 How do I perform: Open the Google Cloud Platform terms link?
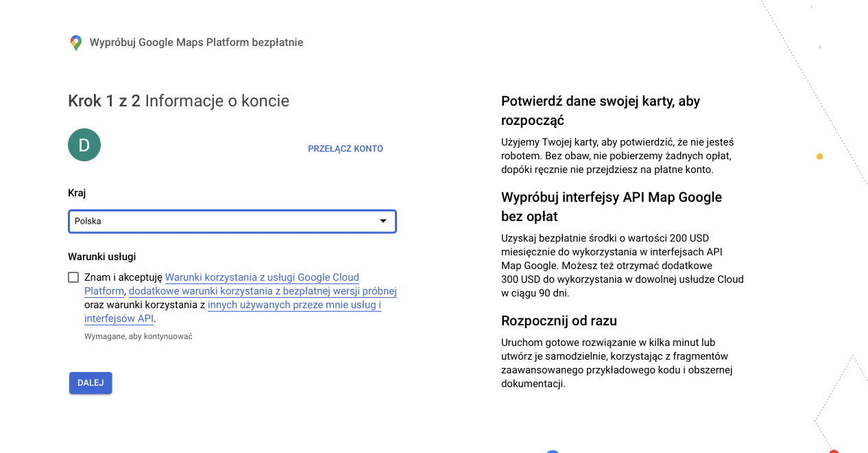262,277
